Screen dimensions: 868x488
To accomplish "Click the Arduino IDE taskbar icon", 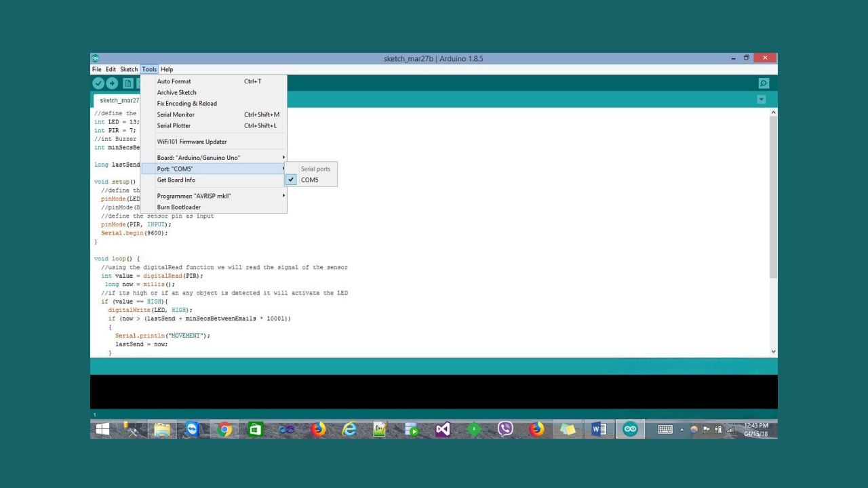I will click(630, 429).
